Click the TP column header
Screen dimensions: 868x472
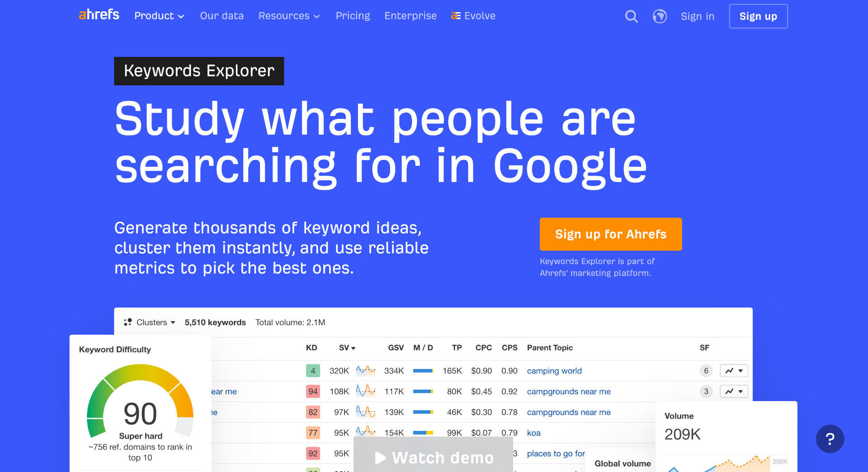457,348
